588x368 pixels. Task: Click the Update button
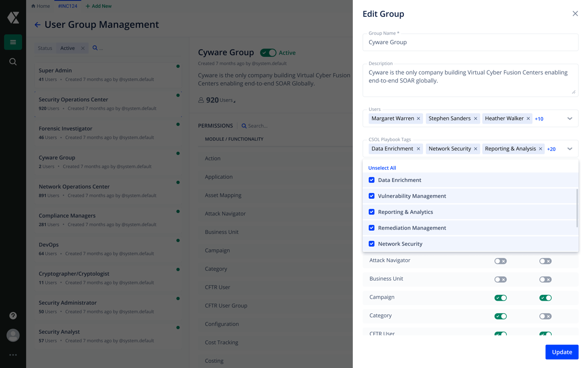[x=562, y=352]
